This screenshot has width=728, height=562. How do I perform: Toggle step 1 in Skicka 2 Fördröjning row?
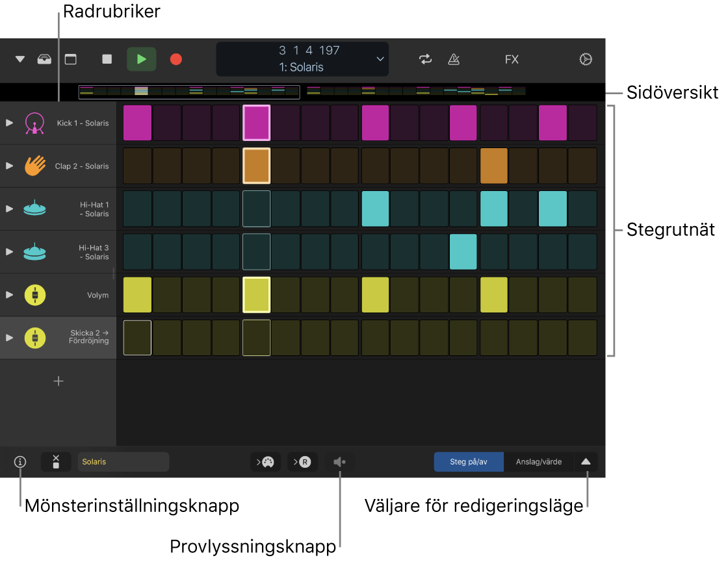(137, 338)
